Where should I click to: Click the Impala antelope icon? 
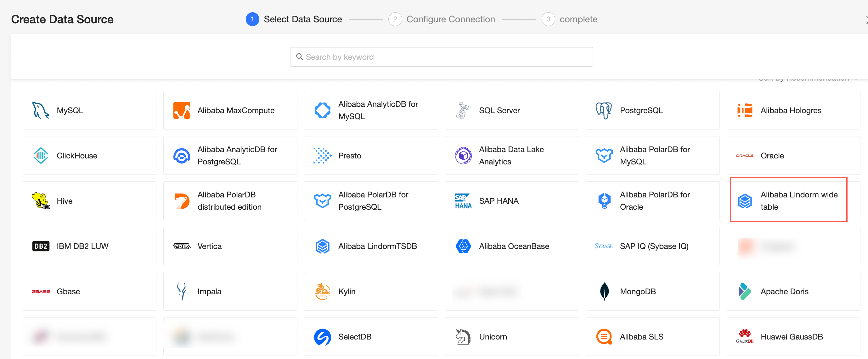[x=182, y=291]
